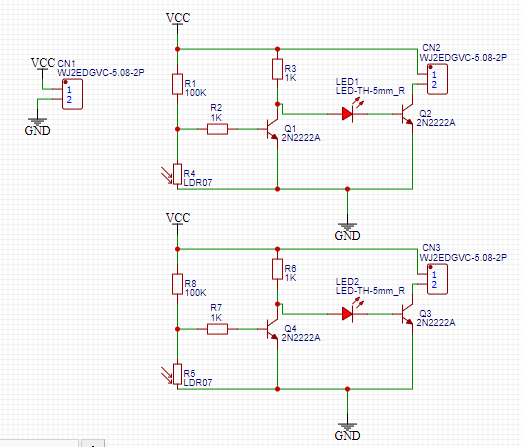Click pin 1 of connector CN2
521x447 pixels.
coord(434,74)
